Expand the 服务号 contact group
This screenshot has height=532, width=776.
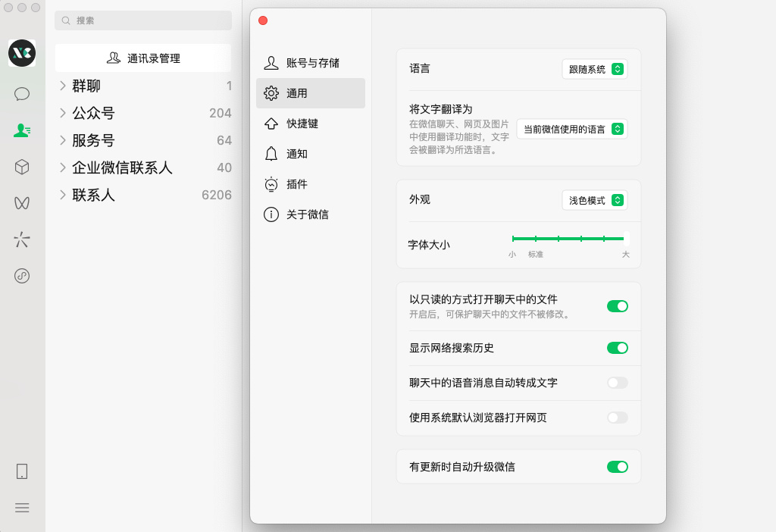click(x=63, y=140)
